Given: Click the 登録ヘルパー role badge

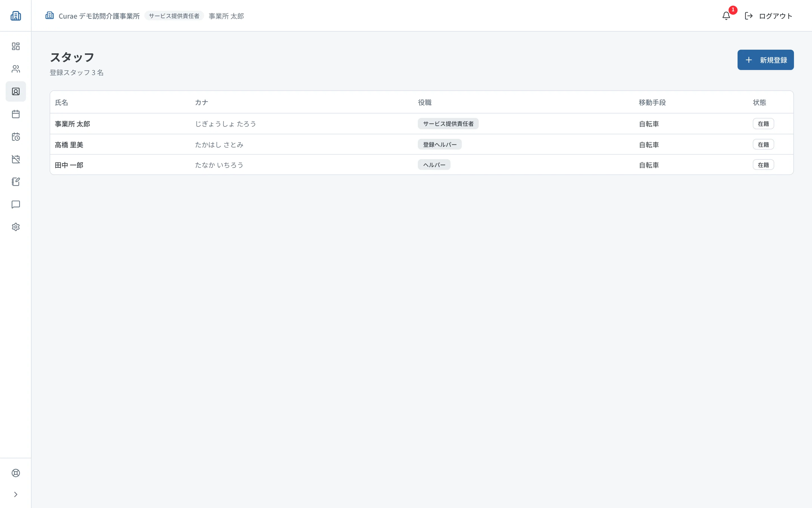Looking at the screenshot, I should (440, 144).
